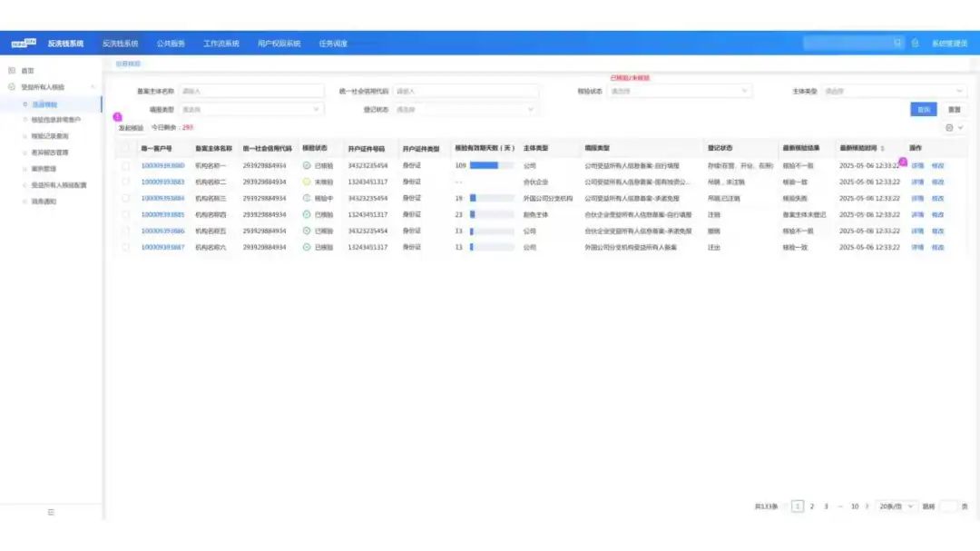
Task: Sort by 最新核验时间 column sort icon
Action: (883, 148)
